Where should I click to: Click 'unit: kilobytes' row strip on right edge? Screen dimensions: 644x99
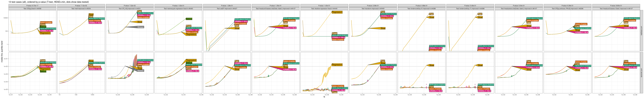tap(641, 31)
